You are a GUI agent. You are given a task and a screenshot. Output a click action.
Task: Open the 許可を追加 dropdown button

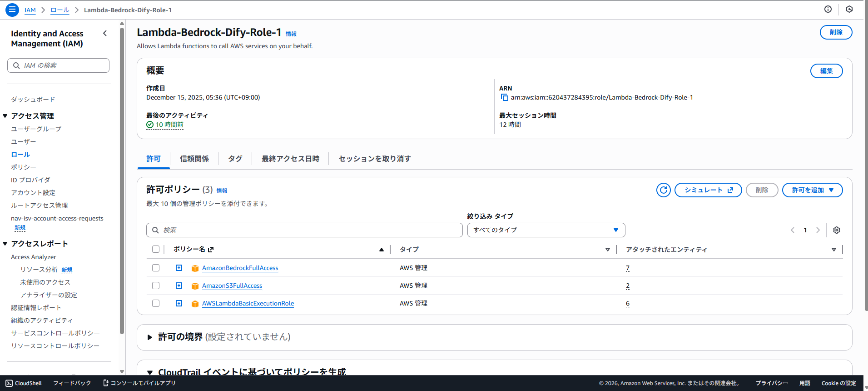(812, 190)
